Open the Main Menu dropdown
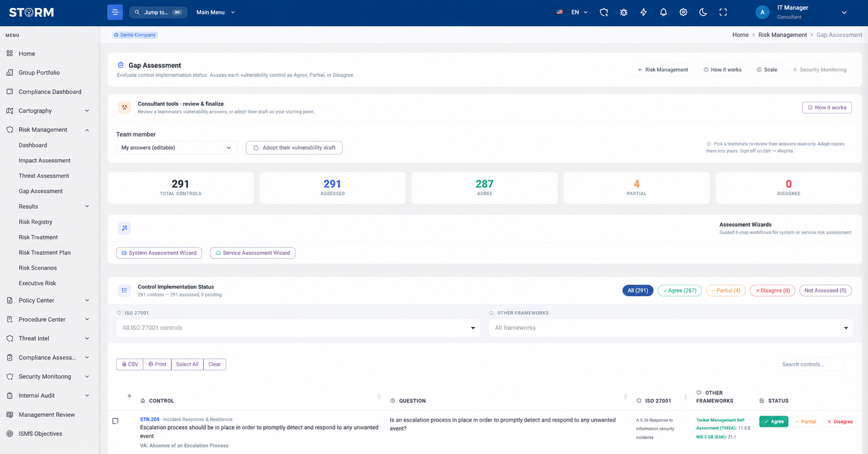 pos(215,12)
